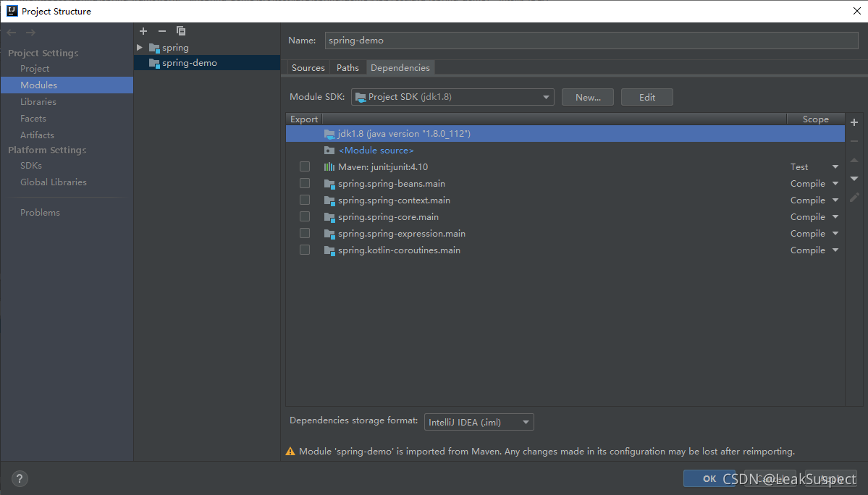Click the warning triangle icon
Viewport: 868px width, 495px height.
coord(290,452)
